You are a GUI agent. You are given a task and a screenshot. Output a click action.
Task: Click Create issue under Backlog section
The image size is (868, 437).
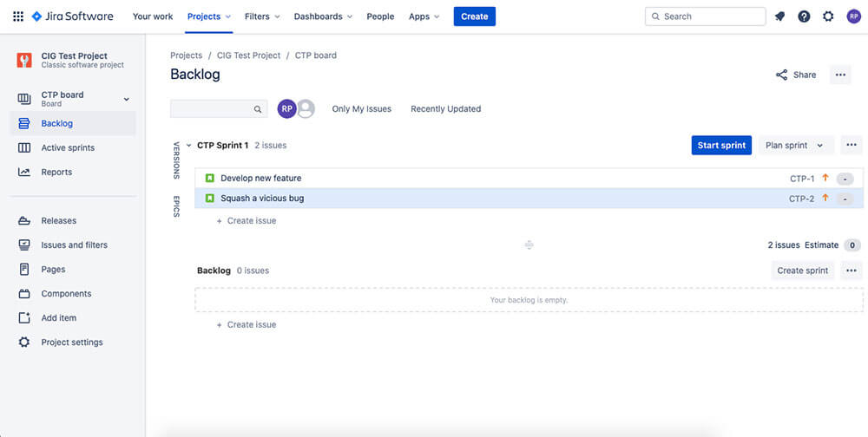coord(247,324)
